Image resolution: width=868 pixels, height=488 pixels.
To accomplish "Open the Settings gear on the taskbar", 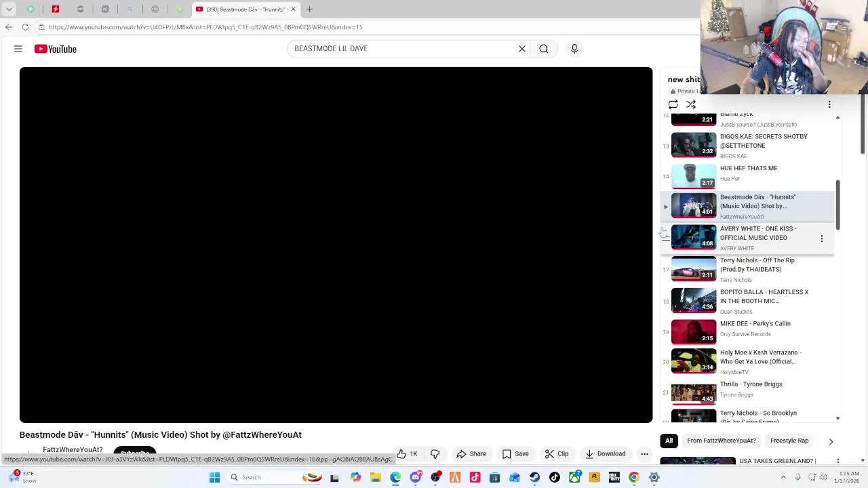I will (654, 477).
